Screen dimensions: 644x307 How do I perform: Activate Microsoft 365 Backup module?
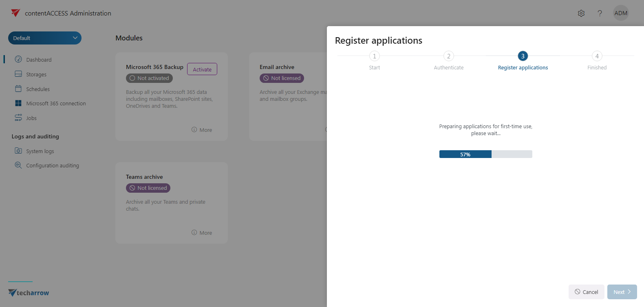tap(202, 69)
